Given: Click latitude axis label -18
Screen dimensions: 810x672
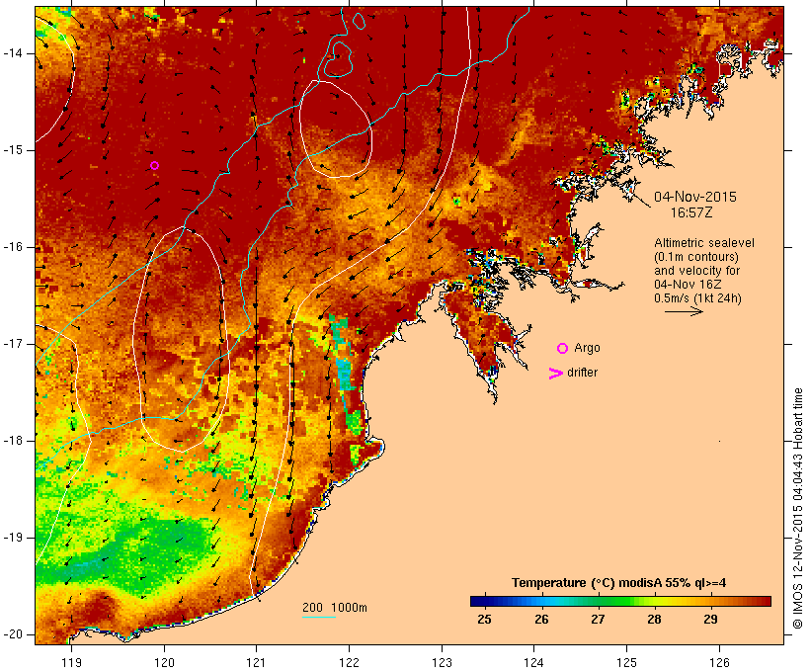Looking at the screenshot, I should pos(13,441).
